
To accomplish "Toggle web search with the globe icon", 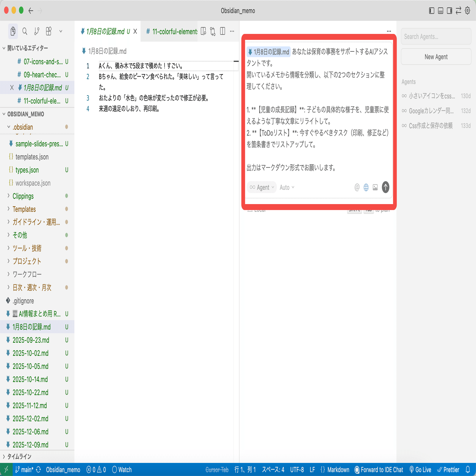I will tap(366, 187).
